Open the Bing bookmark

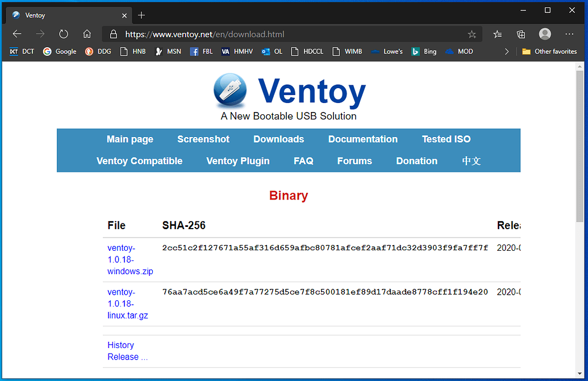[x=424, y=51]
